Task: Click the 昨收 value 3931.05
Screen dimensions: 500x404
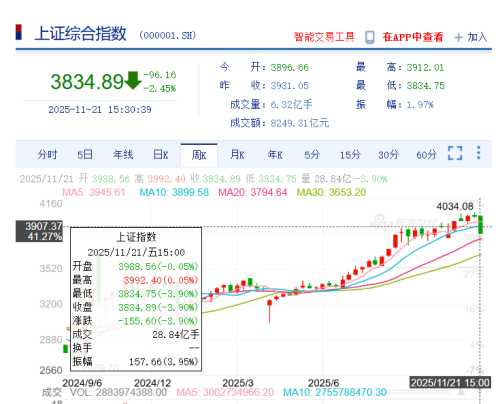Action: [289, 86]
